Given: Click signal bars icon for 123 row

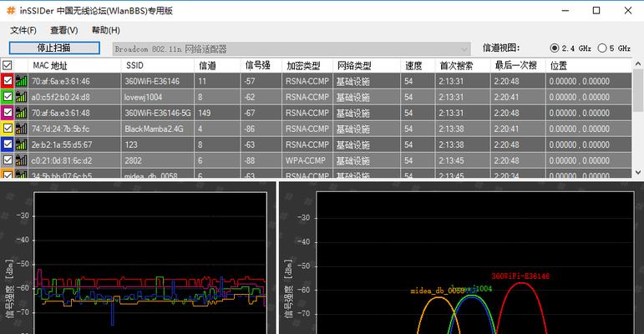Looking at the screenshot, I should coord(22,144).
